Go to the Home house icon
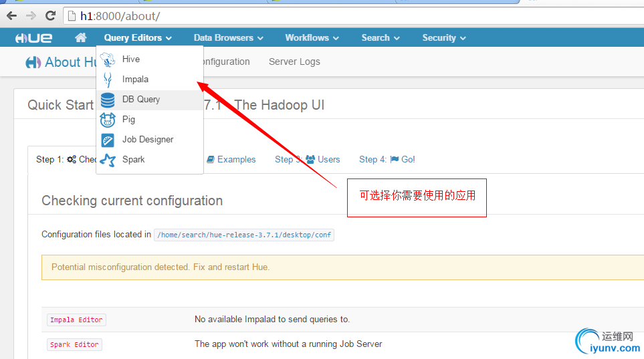 81,38
